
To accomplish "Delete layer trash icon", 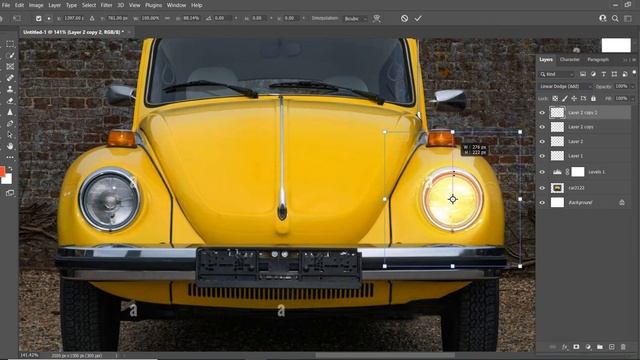I will tap(623, 347).
